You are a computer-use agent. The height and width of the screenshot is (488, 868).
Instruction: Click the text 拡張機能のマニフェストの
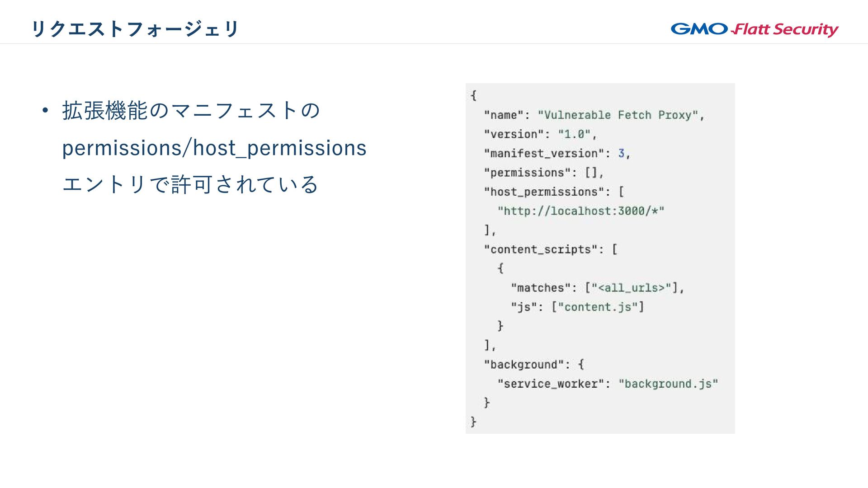click(x=191, y=111)
